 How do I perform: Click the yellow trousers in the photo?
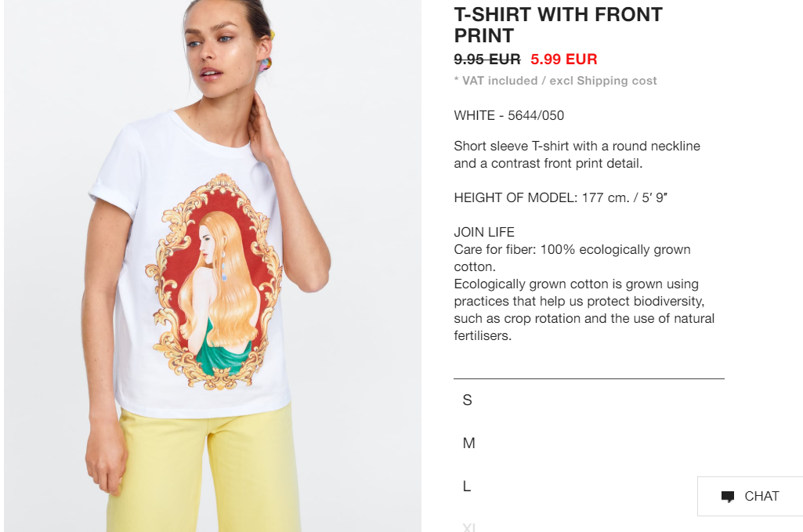[x=204, y=469]
